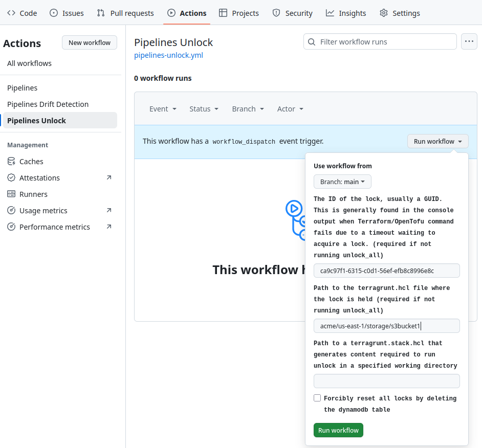Click the Caches database icon
This screenshot has width=482, height=448.
[x=11, y=162]
